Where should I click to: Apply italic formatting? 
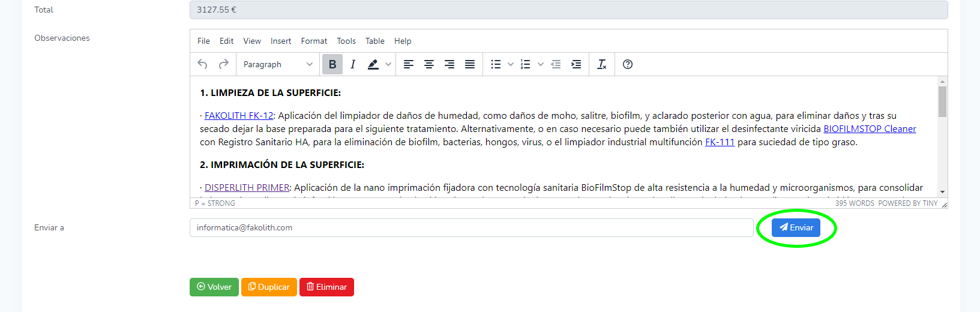(353, 64)
